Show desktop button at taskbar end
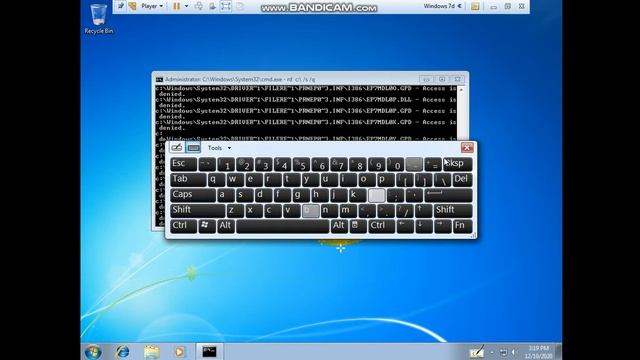The width and height of the screenshot is (640, 360). coord(558,352)
